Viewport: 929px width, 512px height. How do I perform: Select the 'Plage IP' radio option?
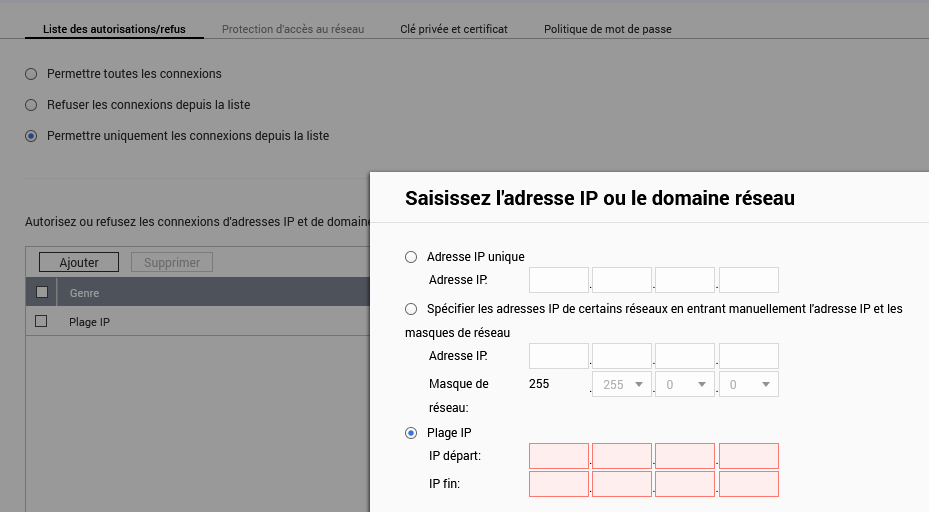coord(411,433)
